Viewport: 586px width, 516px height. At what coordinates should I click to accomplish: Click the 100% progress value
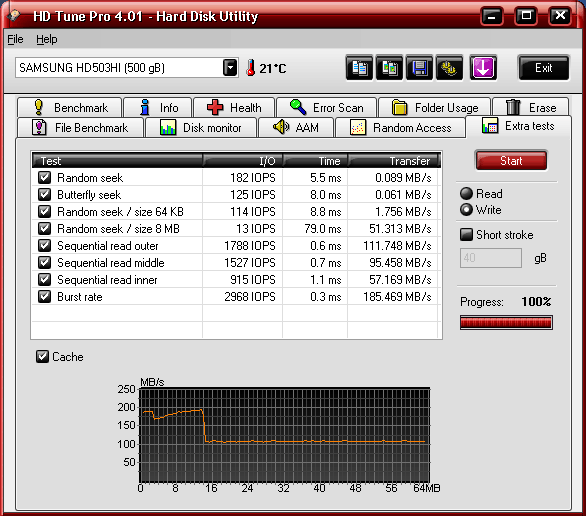click(x=536, y=302)
